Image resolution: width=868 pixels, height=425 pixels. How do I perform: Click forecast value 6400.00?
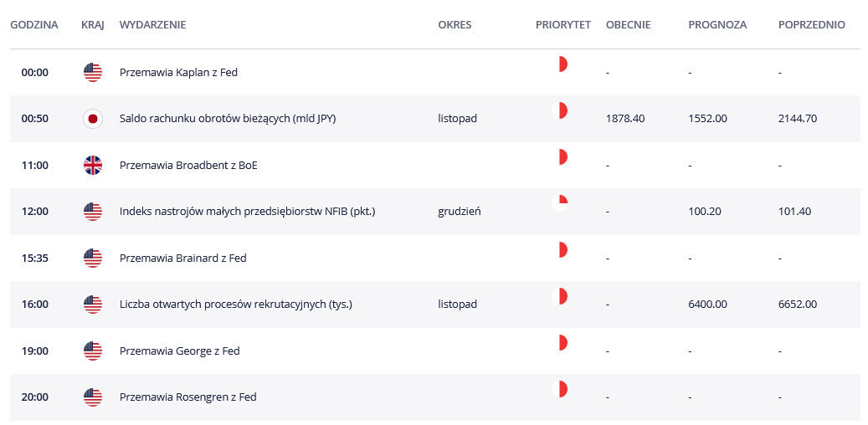tap(708, 305)
